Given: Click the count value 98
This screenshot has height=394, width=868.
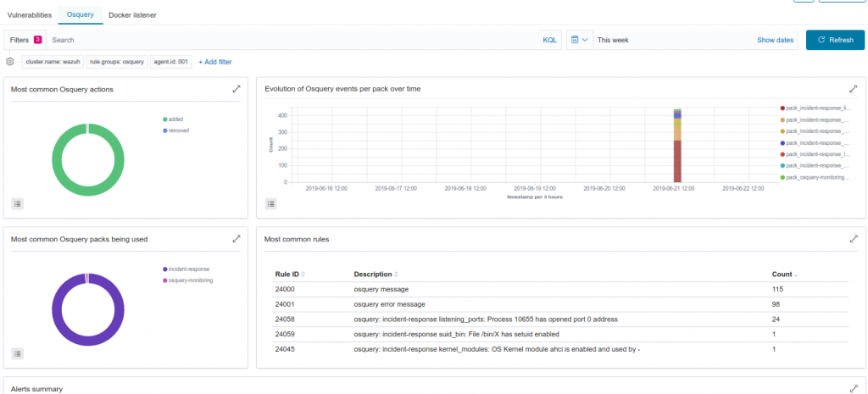Looking at the screenshot, I should tap(776, 304).
